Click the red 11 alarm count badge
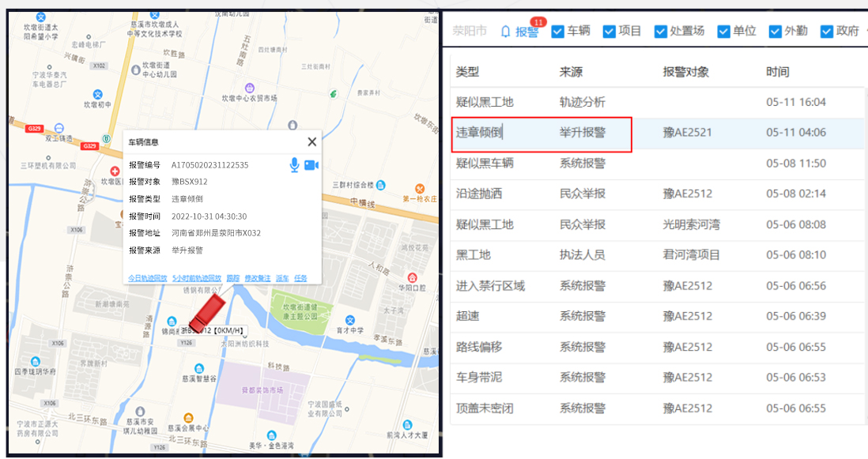The image size is (868, 459). tap(539, 22)
